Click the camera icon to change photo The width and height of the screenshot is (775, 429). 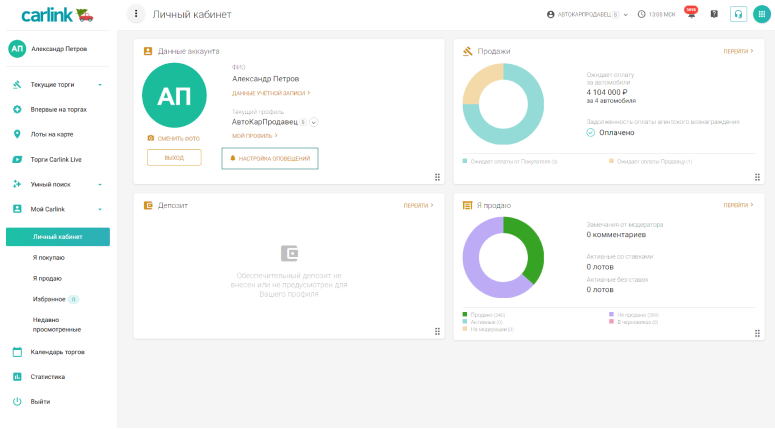[151, 138]
